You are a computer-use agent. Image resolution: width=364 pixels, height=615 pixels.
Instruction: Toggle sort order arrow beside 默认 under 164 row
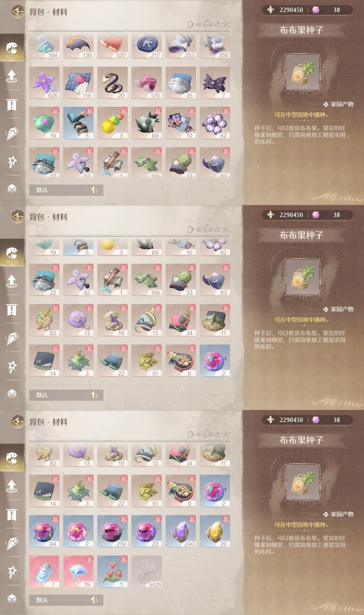click(94, 190)
